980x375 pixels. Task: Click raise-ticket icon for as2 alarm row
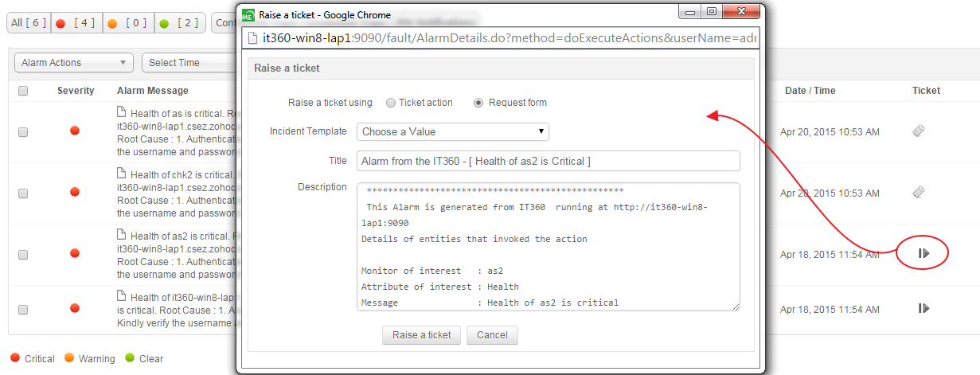click(923, 253)
